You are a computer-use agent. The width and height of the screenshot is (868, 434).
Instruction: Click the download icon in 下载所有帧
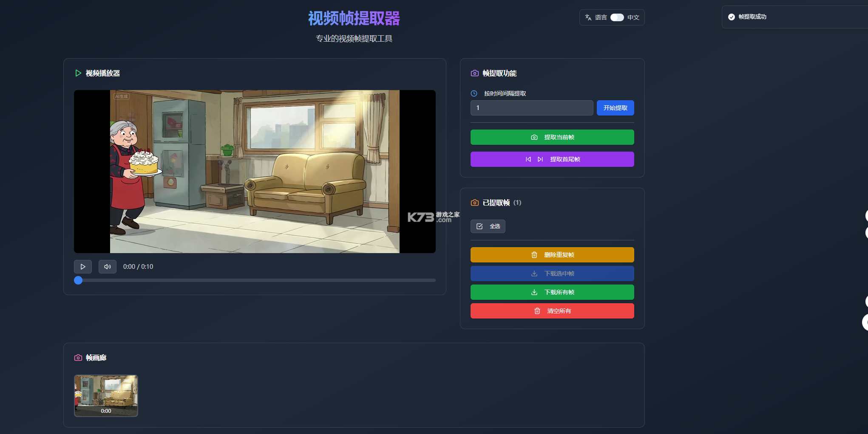(x=534, y=292)
